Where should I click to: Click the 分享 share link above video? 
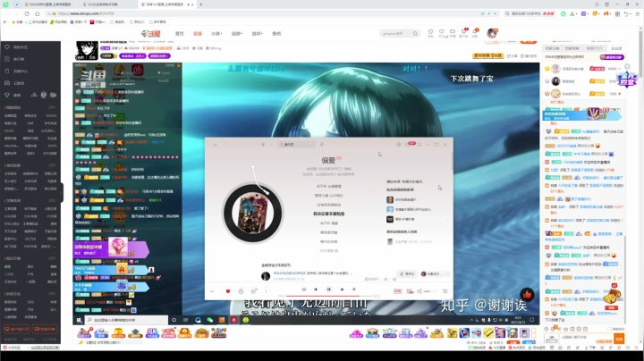pyautogui.click(x=512, y=55)
